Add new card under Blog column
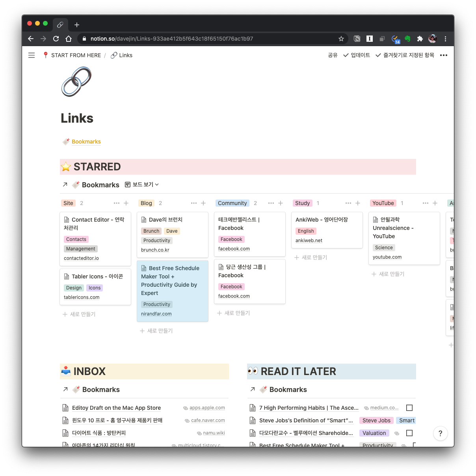This screenshot has height=476, width=476. click(x=156, y=331)
